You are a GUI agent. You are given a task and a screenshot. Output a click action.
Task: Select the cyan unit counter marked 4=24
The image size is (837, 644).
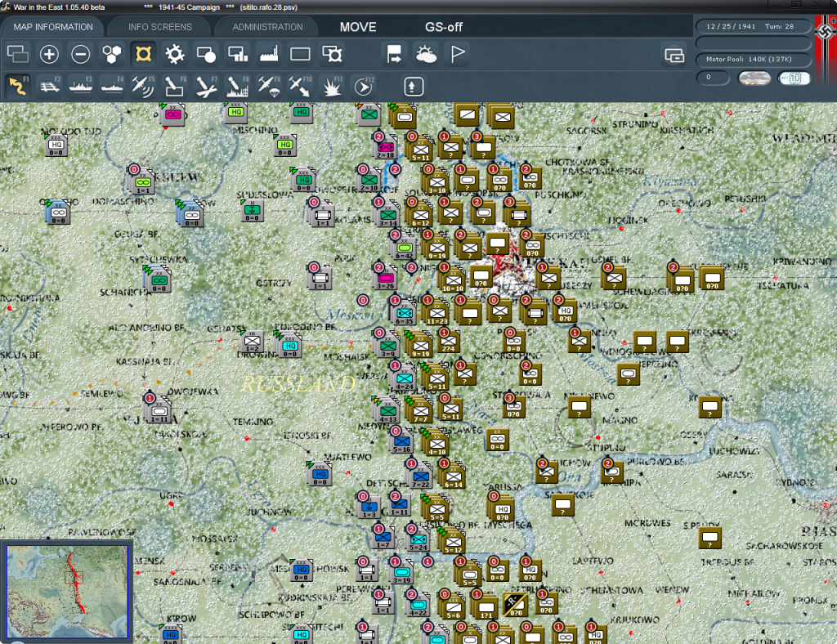(x=404, y=379)
